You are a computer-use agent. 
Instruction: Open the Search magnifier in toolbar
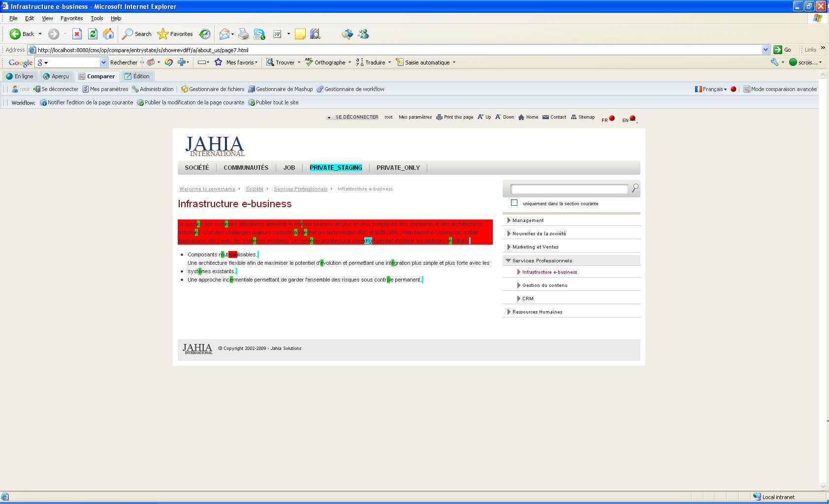pos(137,34)
